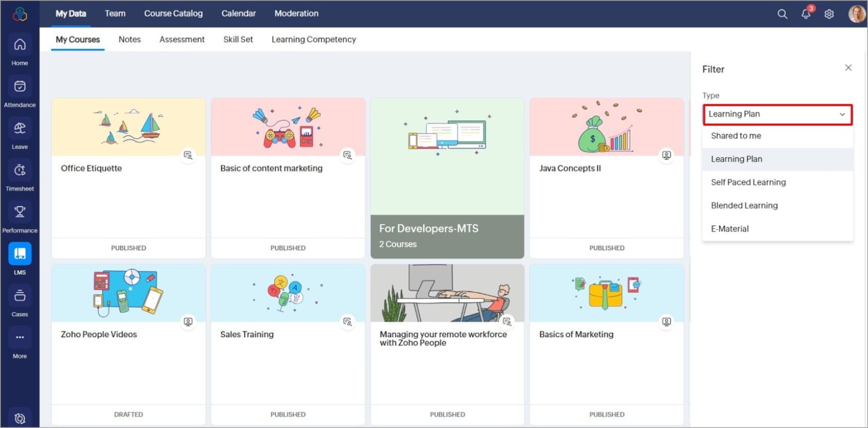Select Blended Learning option
Image resolution: width=868 pixels, height=428 pixels.
pos(777,206)
